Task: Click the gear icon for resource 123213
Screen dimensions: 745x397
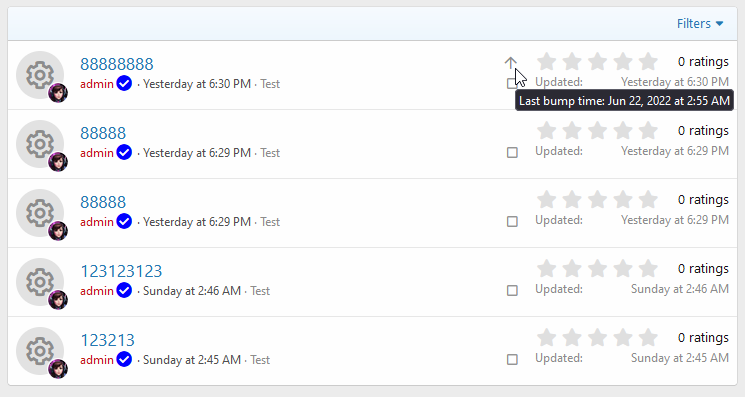Action: pos(40,351)
